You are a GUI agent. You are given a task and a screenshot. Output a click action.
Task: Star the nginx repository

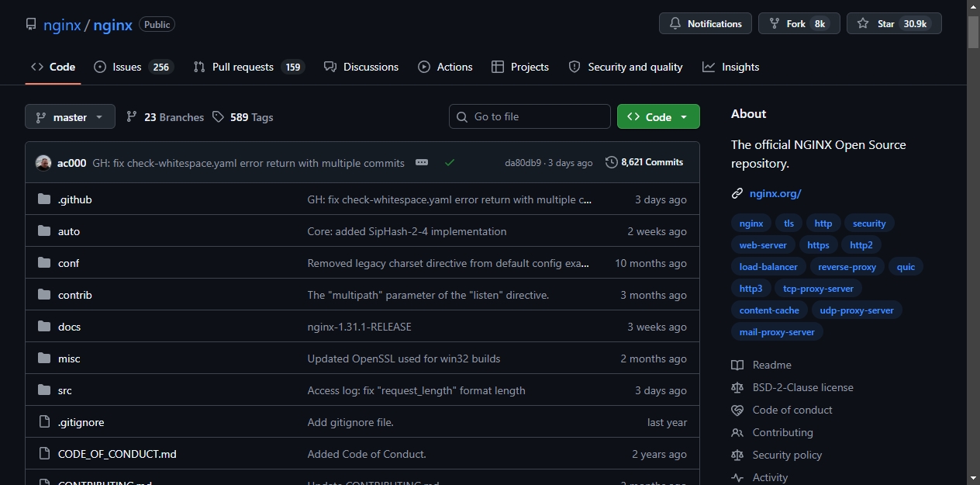click(x=894, y=23)
